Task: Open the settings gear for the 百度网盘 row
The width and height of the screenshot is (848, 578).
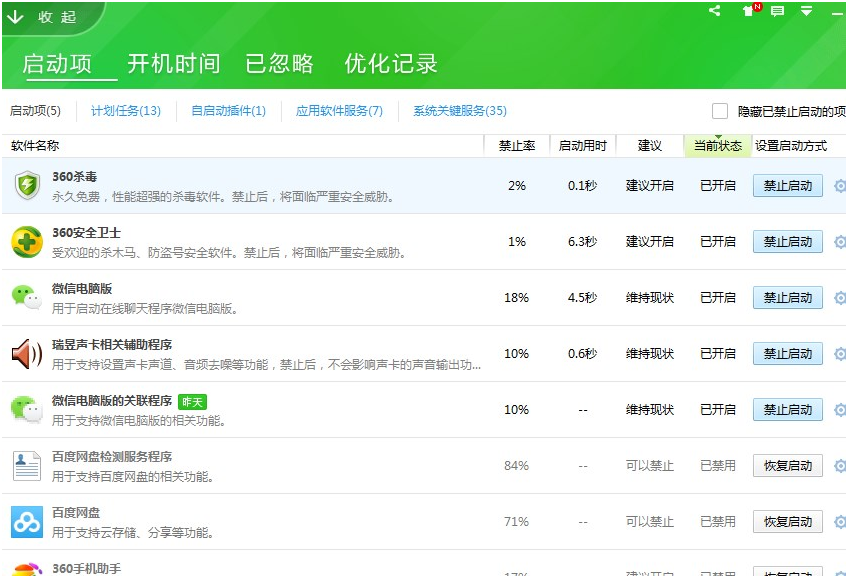Action: tap(840, 522)
